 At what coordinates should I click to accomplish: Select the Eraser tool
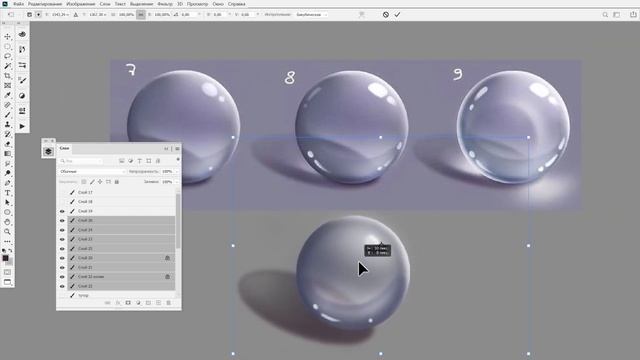coord(7,144)
